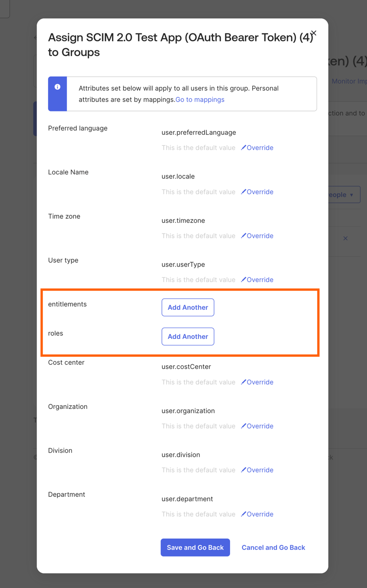Click the X remove icon behind dialog
Image resolution: width=367 pixels, height=588 pixels.
[x=345, y=238]
